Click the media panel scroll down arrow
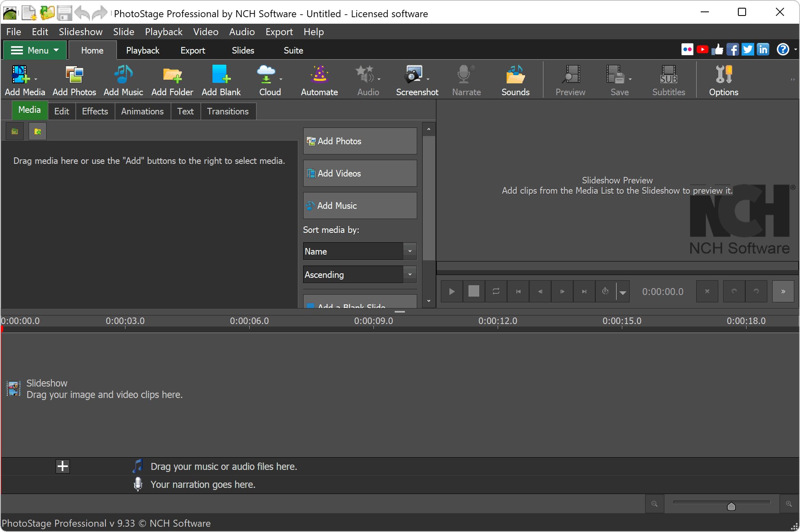This screenshot has height=532, width=800. [x=429, y=301]
